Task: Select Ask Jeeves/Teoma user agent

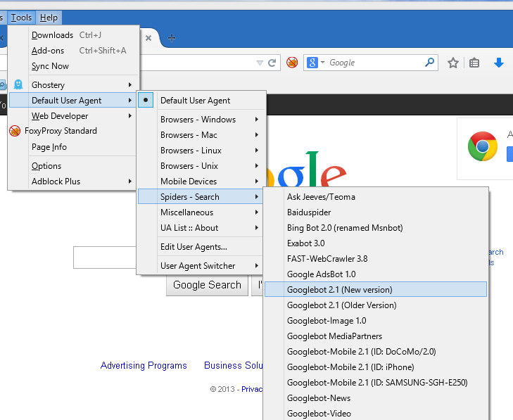Action: tap(376, 196)
